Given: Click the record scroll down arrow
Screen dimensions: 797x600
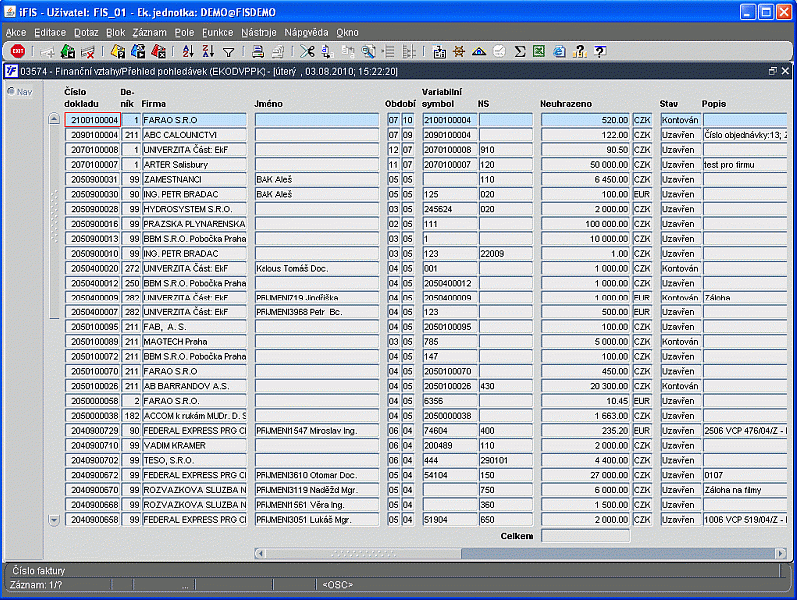Looking at the screenshot, I should point(54,520).
